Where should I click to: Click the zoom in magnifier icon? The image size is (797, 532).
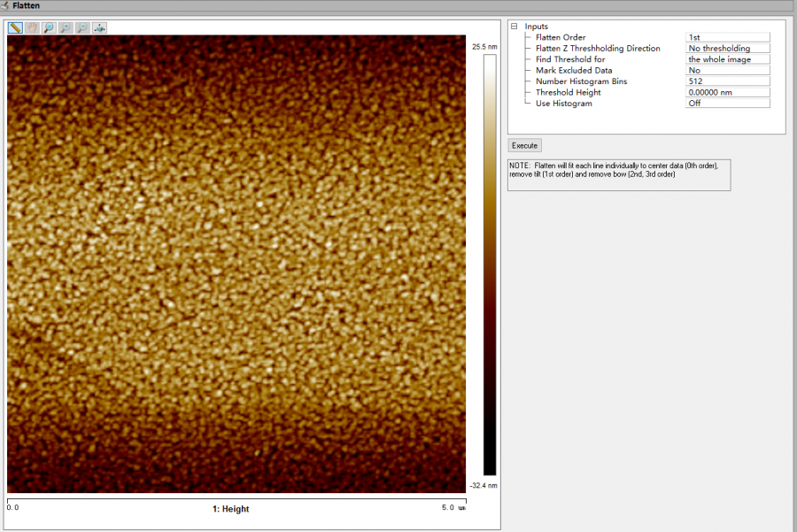[66, 27]
